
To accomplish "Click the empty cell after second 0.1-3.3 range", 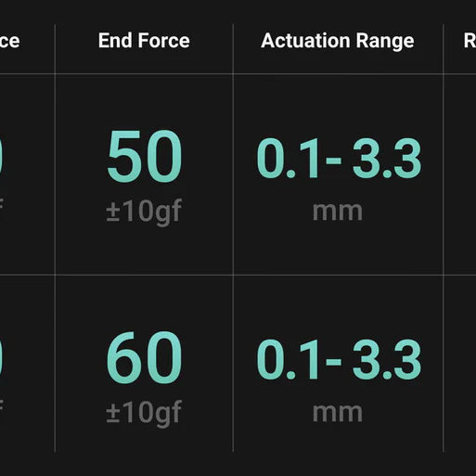I will (x=460, y=364).
